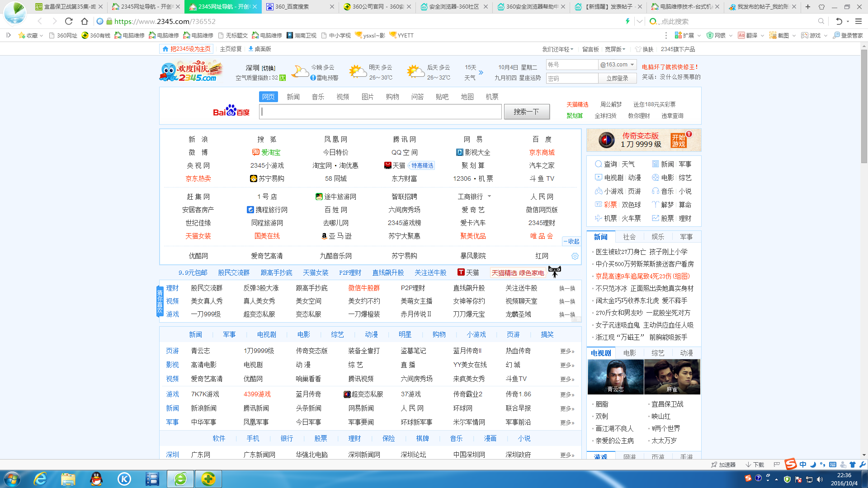Click the Baidu logo
The width and height of the screenshot is (868, 488).
(x=231, y=111)
